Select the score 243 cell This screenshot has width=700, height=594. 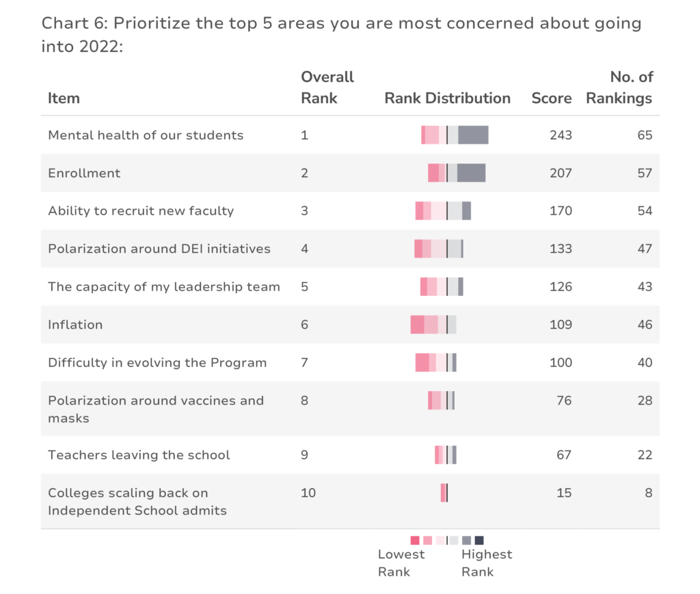point(561,135)
